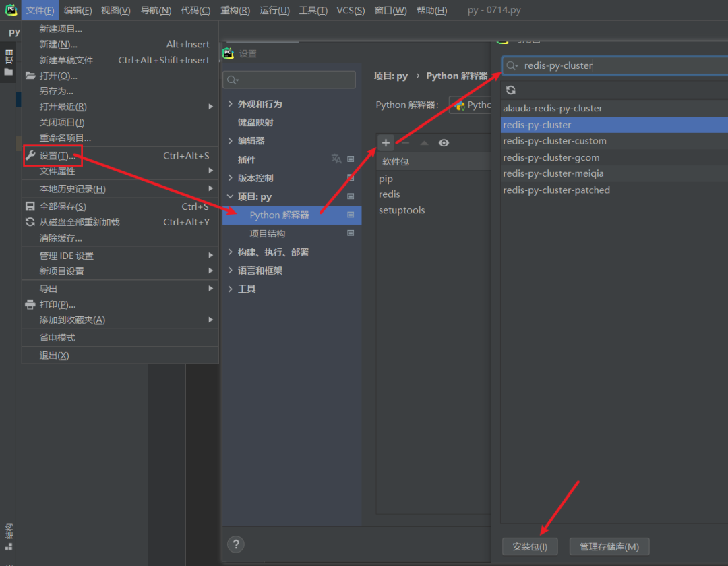
Task: Collapse the 项目: py settings node
Action: coord(231,196)
